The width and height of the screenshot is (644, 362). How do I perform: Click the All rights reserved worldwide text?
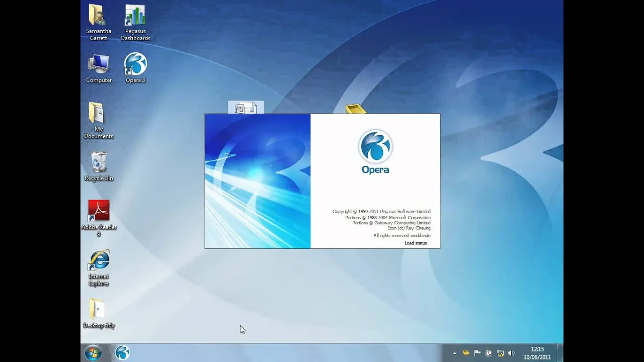[x=402, y=236]
